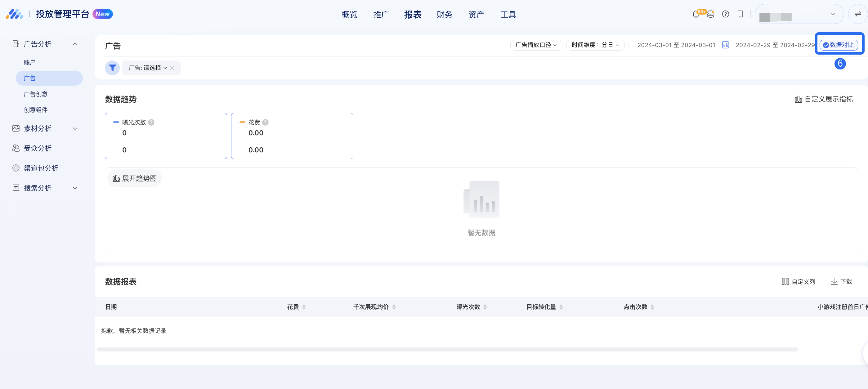Toggle the 曝光次数 metric card
This screenshot has width=868, height=389.
[166, 136]
